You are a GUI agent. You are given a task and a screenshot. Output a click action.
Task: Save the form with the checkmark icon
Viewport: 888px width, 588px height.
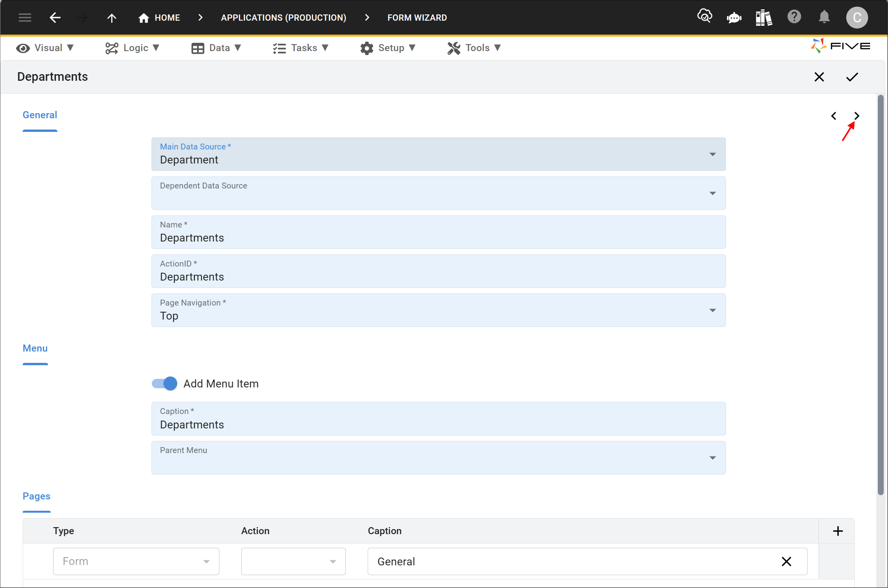click(852, 77)
